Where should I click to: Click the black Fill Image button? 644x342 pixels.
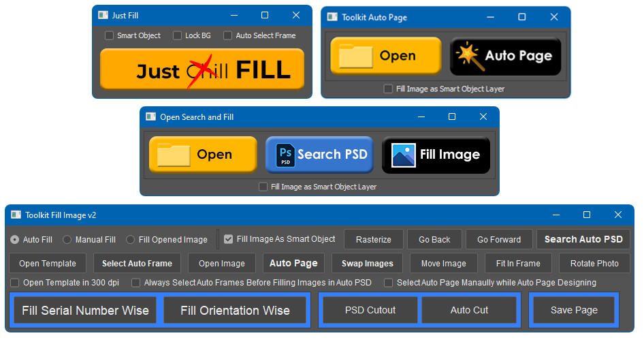coord(436,155)
